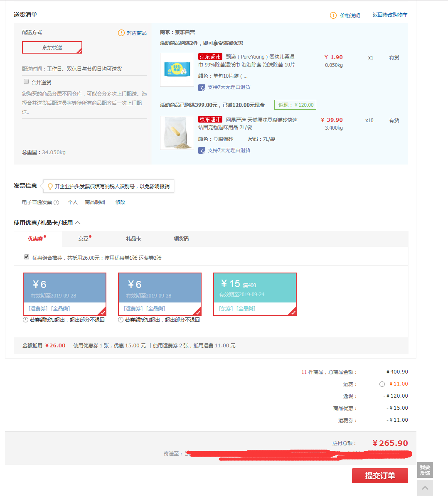
Task: Click the 总重量 34.050kg text
Action: (44, 152)
